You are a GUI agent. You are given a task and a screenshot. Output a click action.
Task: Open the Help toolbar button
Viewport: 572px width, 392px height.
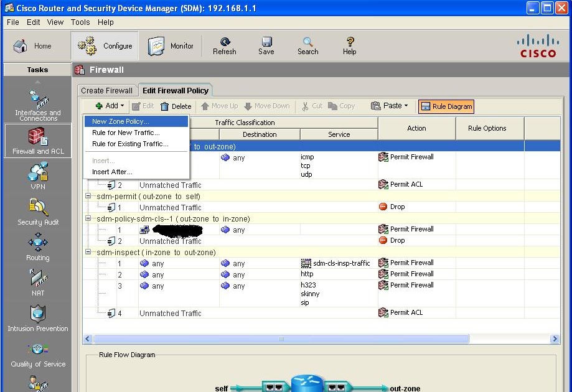(x=349, y=46)
